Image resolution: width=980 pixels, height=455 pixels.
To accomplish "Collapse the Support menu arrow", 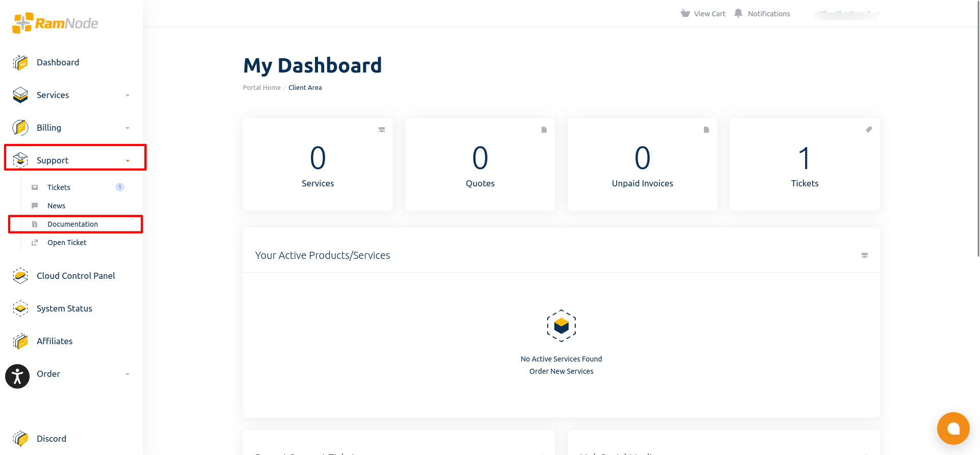I will [128, 161].
